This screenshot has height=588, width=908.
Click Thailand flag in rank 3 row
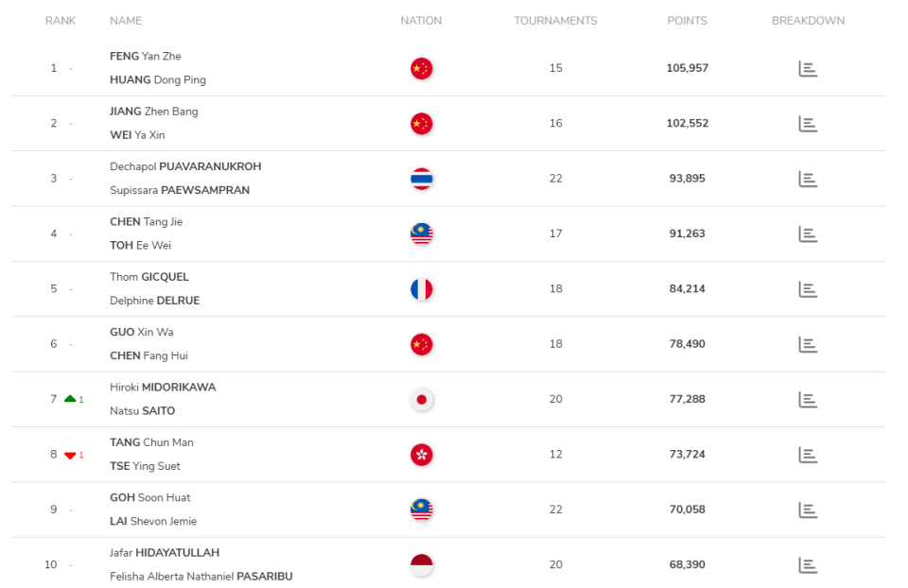[421, 179]
